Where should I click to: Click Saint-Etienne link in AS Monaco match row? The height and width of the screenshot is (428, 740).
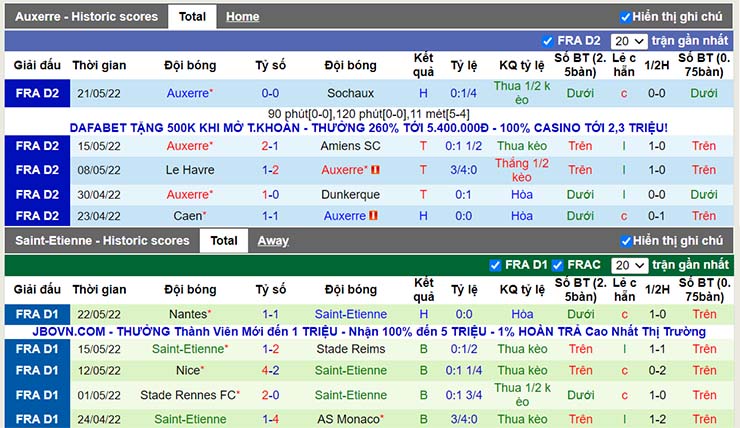click(190, 419)
